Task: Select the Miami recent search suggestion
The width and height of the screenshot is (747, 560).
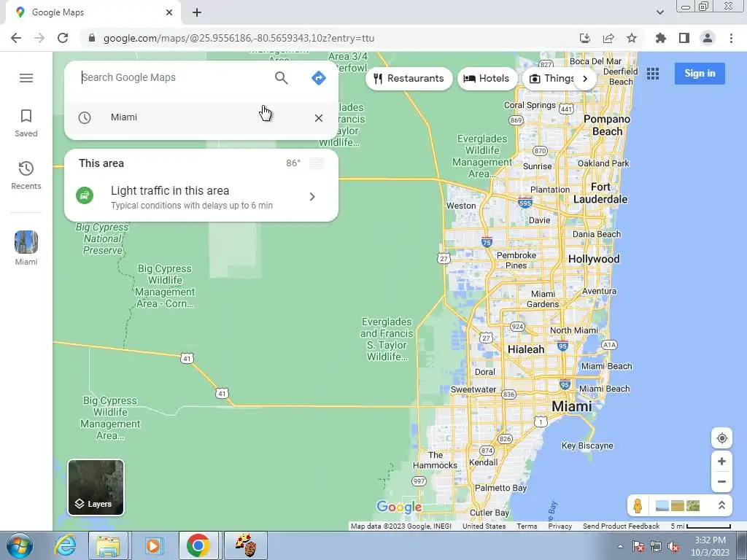Action: 201,117
